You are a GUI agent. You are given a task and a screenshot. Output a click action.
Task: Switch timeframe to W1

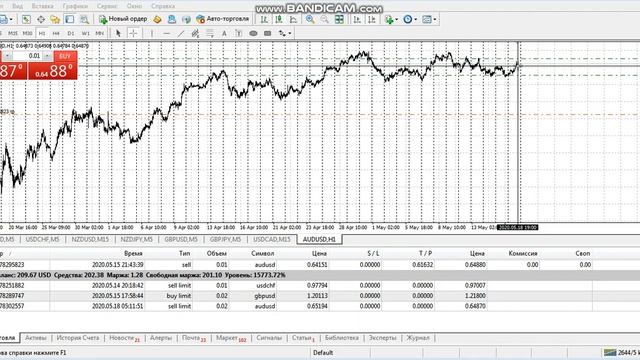(x=85, y=33)
